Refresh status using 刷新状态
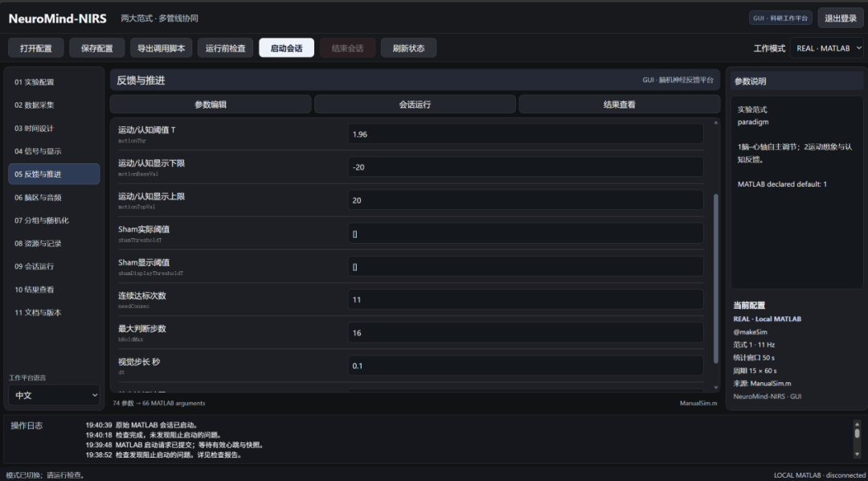868x481 pixels. click(408, 48)
